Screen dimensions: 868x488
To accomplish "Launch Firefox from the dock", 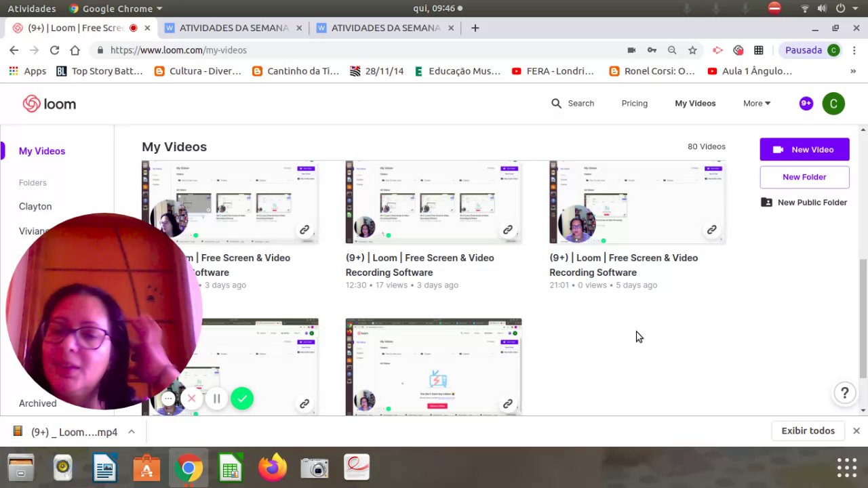I will (x=273, y=468).
